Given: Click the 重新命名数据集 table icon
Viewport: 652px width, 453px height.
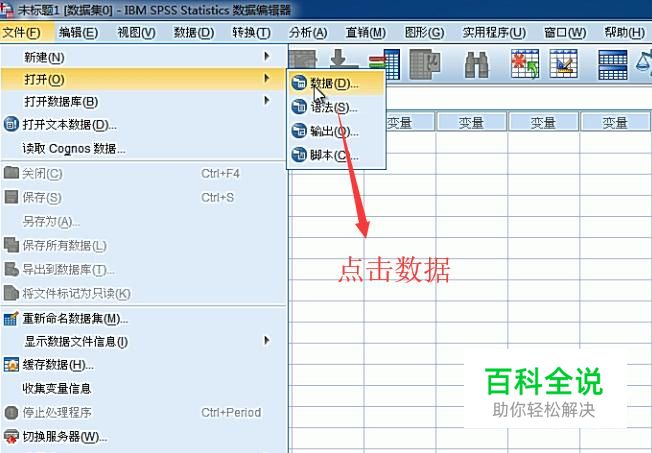Looking at the screenshot, I should pos(11,319).
